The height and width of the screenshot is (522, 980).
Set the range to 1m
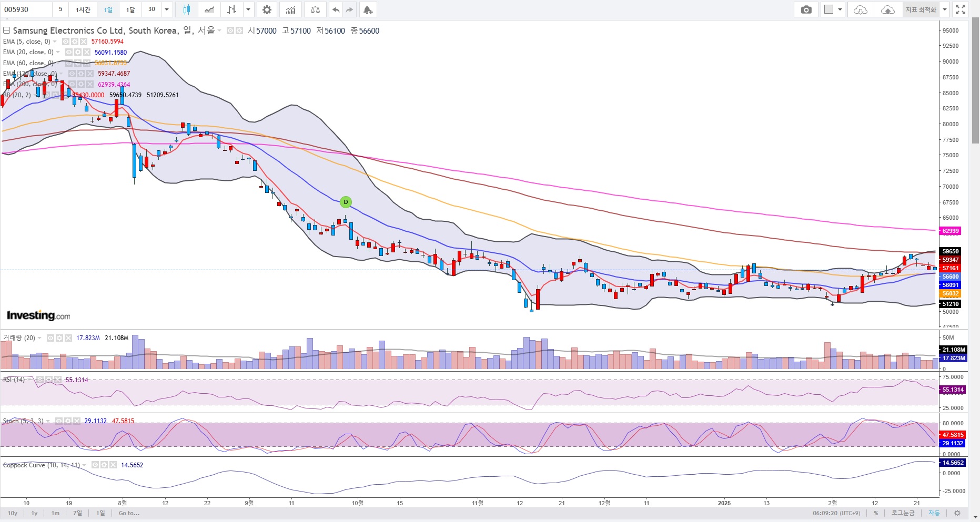coord(55,513)
